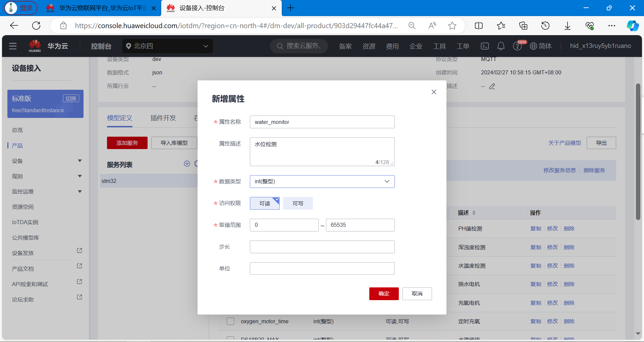Open 数据类型 int(整型) dropdown
The height and width of the screenshot is (342, 644).
point(322,182)
